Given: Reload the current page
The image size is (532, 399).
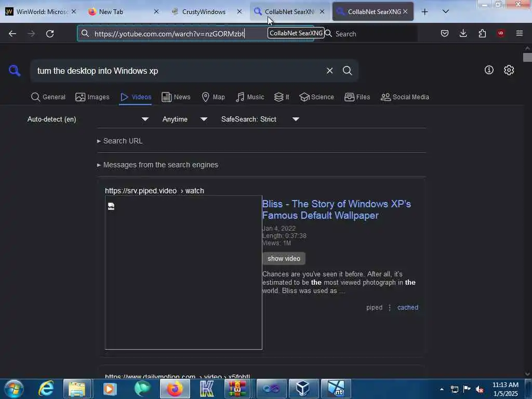Looking at the screenshot, I should coord(50,34).
